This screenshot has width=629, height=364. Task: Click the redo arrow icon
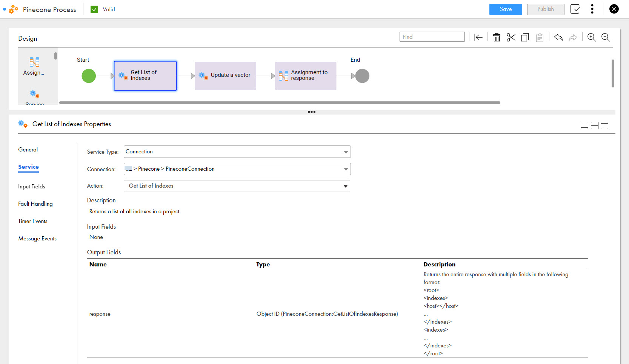tap(573, 37)
